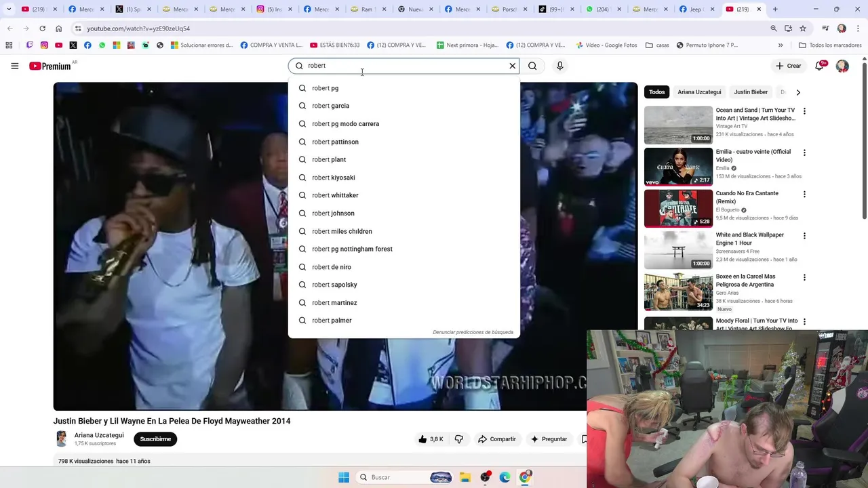868x488 pixels.
Task: Select the Justin Bieber filter chip
Action: (751, 92)
